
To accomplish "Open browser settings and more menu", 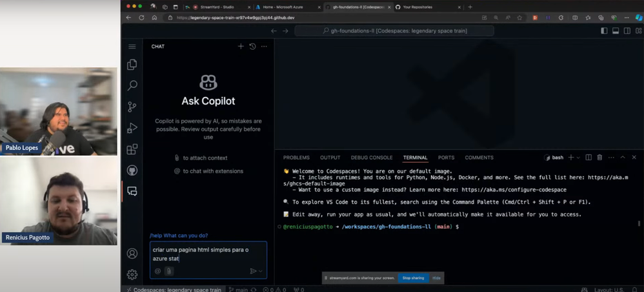I will pos(627,17).
